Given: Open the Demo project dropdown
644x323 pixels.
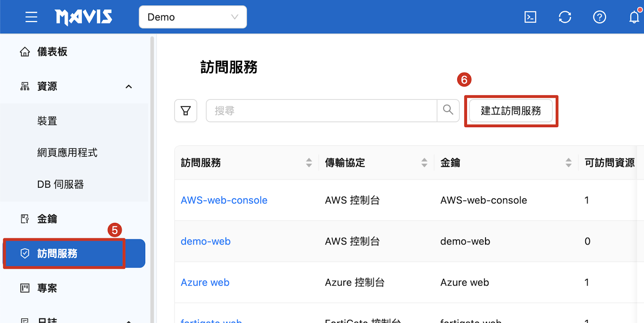Looking at the screenshot, I should point(192,17).
